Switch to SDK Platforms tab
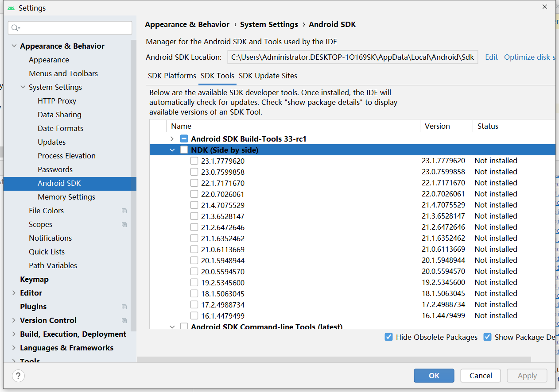Viewport: 559px width, 392px height. [x=172, y=76]
